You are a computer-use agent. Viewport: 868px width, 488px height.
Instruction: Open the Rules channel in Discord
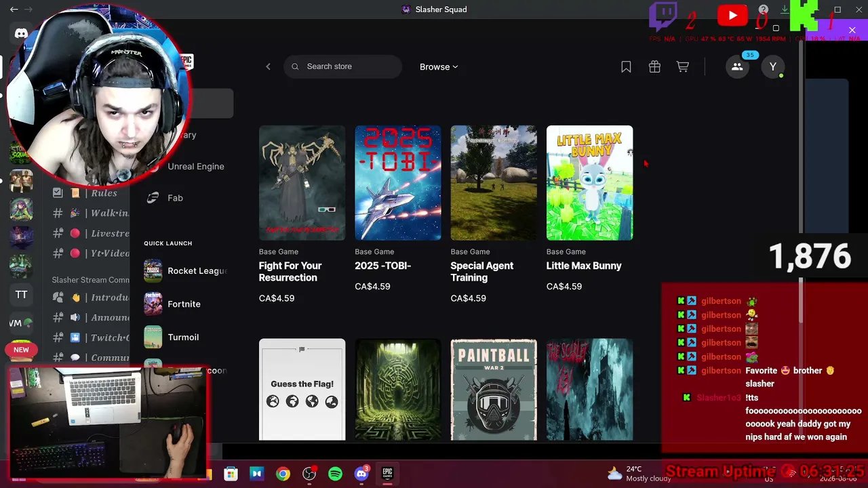point(91,193)
